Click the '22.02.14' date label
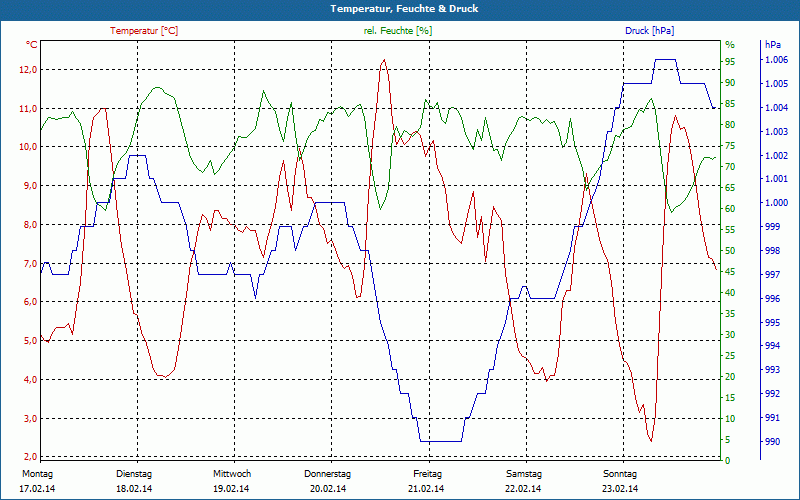The height and width of the screenshot is (500, 800). [523, 489]
